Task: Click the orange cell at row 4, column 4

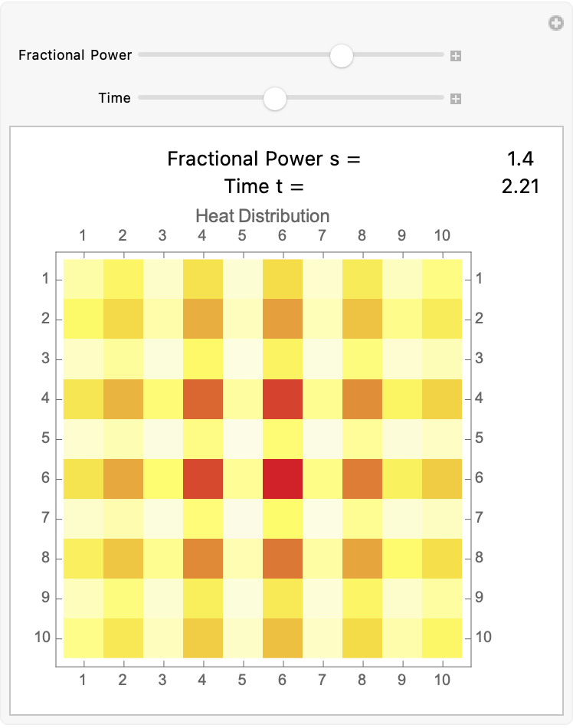Action: pyautogui.click(x=203, y=398)
